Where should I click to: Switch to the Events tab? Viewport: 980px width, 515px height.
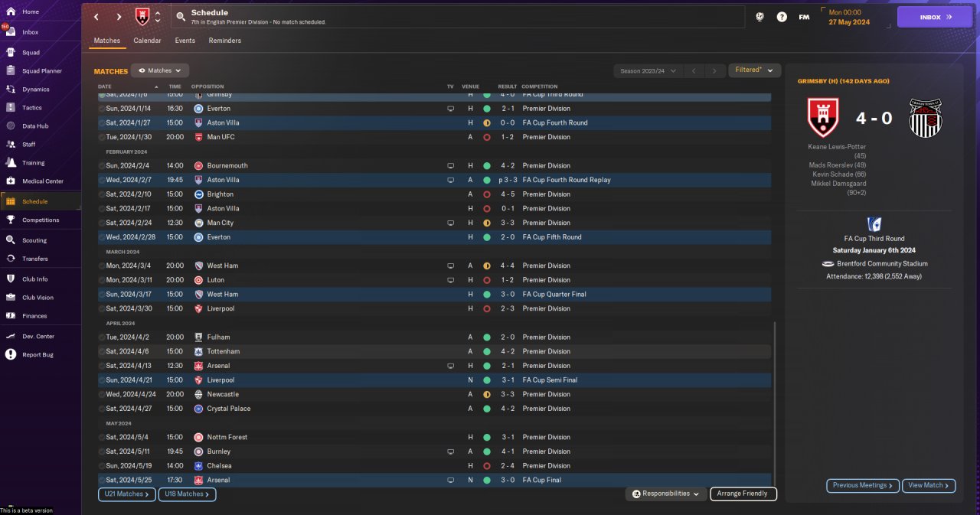coord(185,41)
